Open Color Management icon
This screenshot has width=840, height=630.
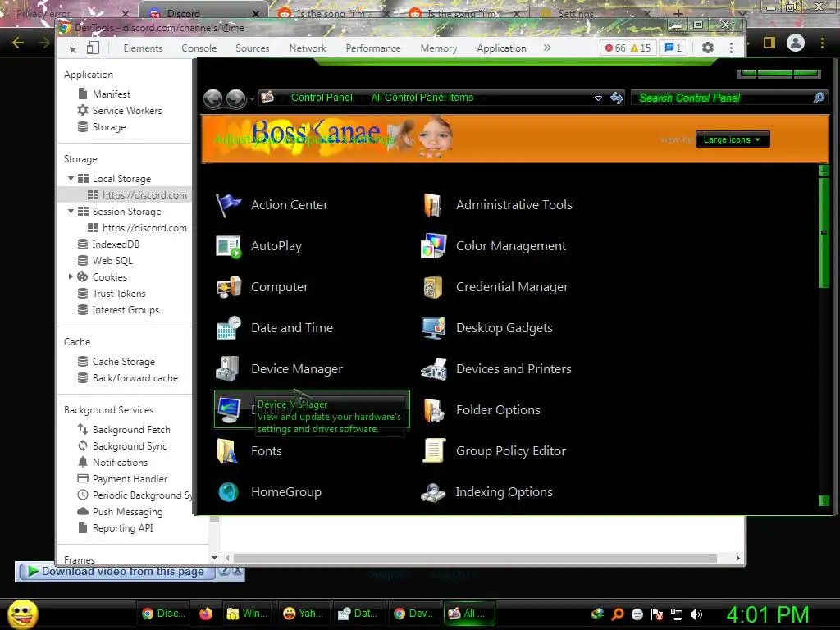coord(433,246)
